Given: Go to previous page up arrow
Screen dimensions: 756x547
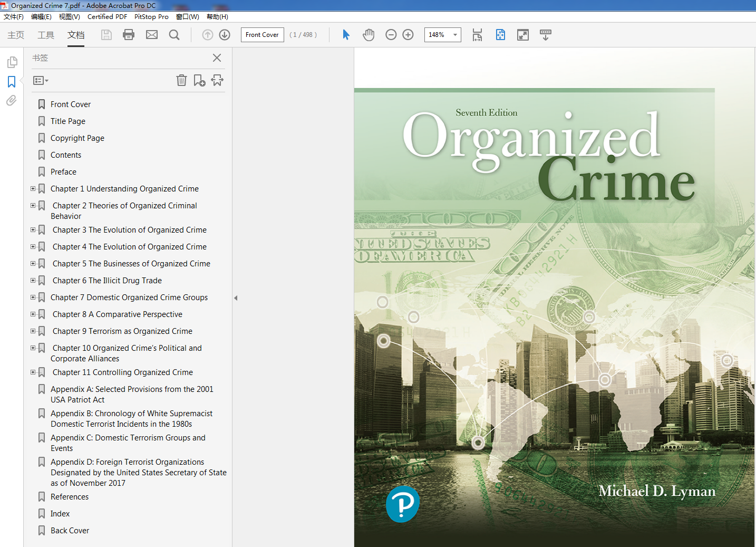Looking at the screenshot, I should 208,35.
